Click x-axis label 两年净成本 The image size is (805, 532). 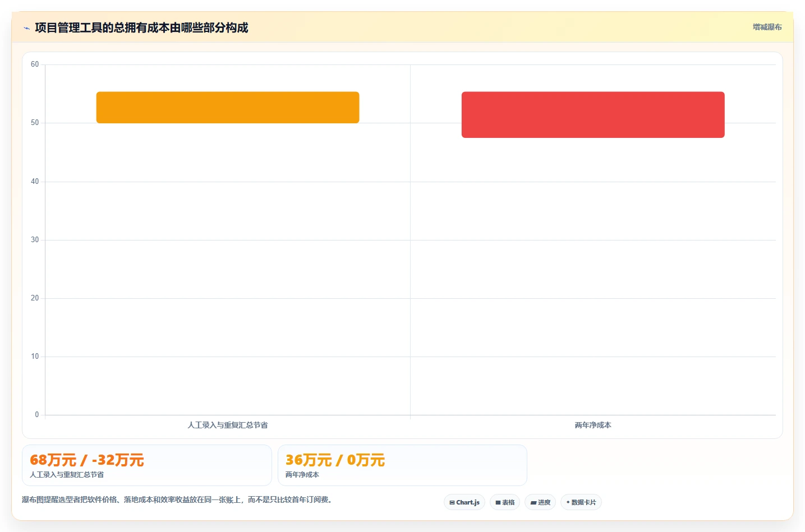(593, 425)
